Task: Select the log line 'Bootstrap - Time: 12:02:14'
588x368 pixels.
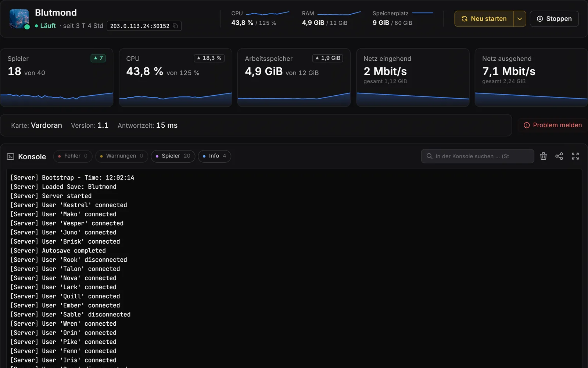Action: click(72, 178)
